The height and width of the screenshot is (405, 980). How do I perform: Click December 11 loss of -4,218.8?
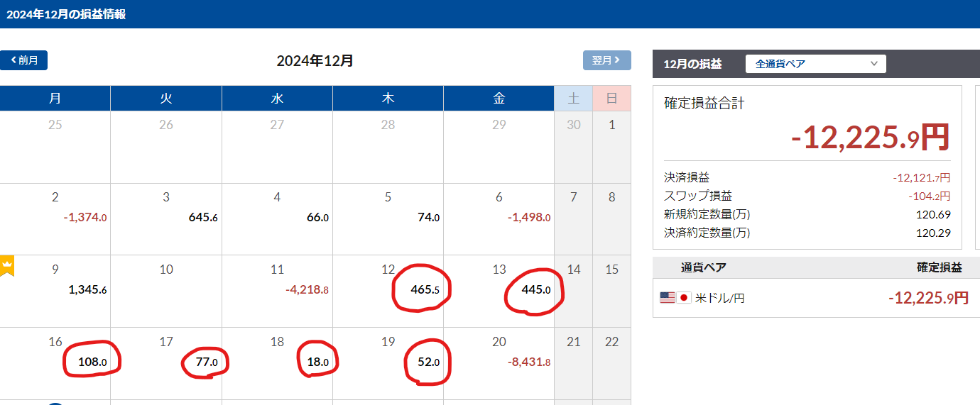307,289
